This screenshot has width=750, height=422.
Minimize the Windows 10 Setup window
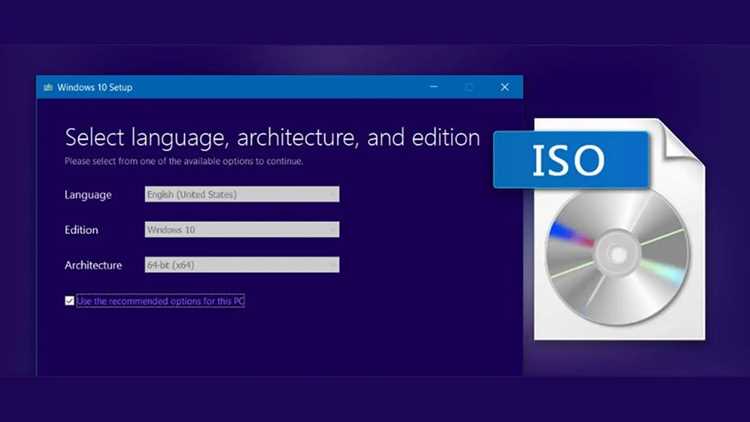coord(434,87)
